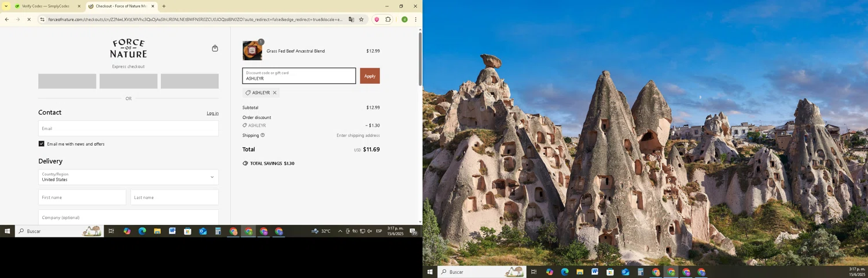Click the Force of Nature logo
Screen dimensions: 868x278
pyautogui.click(x=128, y=49)
